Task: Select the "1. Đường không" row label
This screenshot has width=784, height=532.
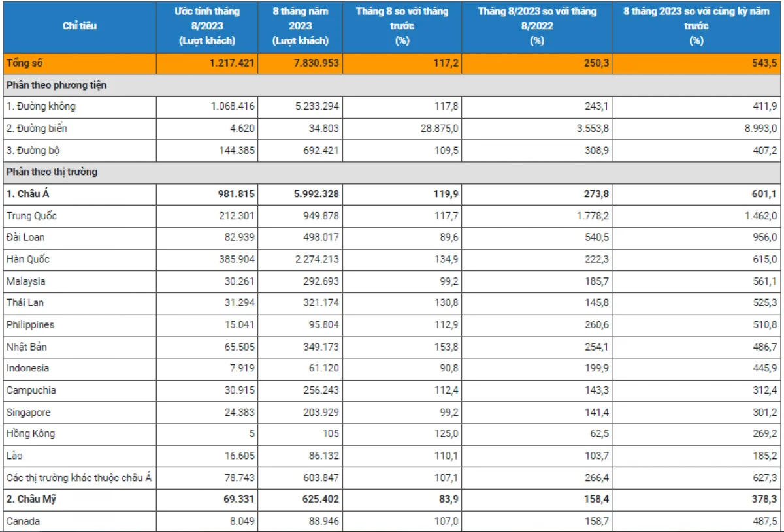Action: (x=36, y=106)
